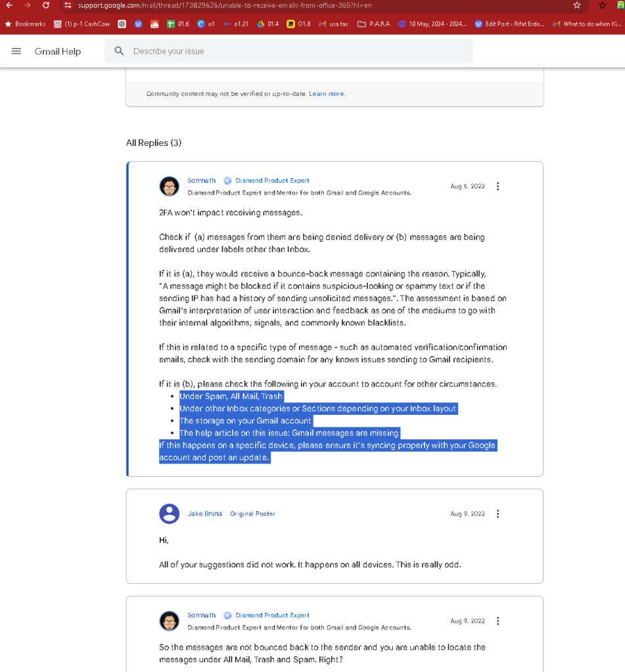This screenshot has height=672, width=625.
Task: Open the Edit Post Rifat Erde bookmark
Action: click(510, 24)
